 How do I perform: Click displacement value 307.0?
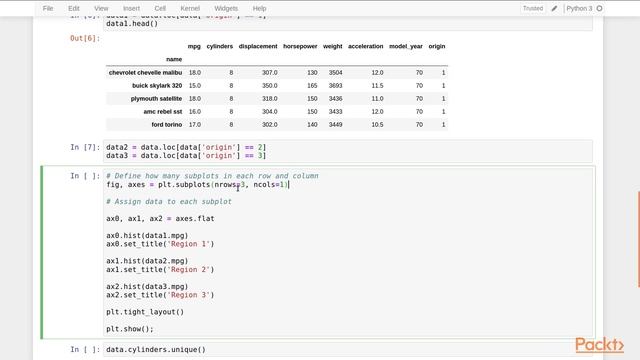(x=269, y=72)
